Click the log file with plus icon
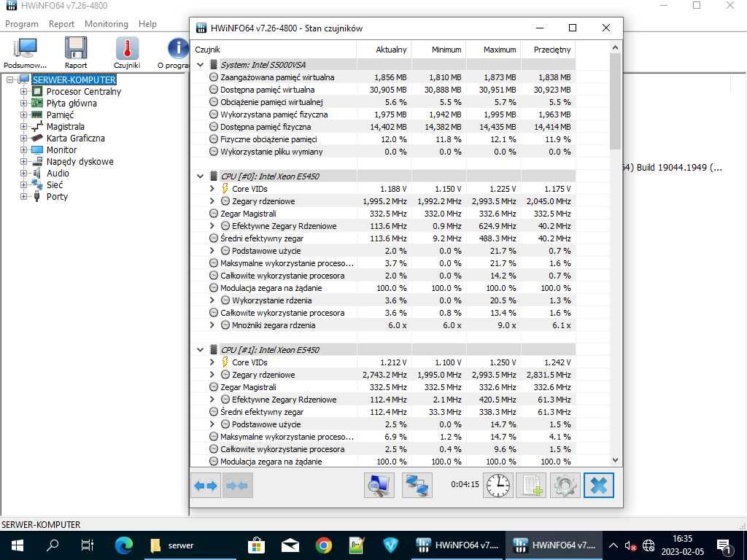The height and width of the screenshot is (560, 747). click(x=532, y=486)
